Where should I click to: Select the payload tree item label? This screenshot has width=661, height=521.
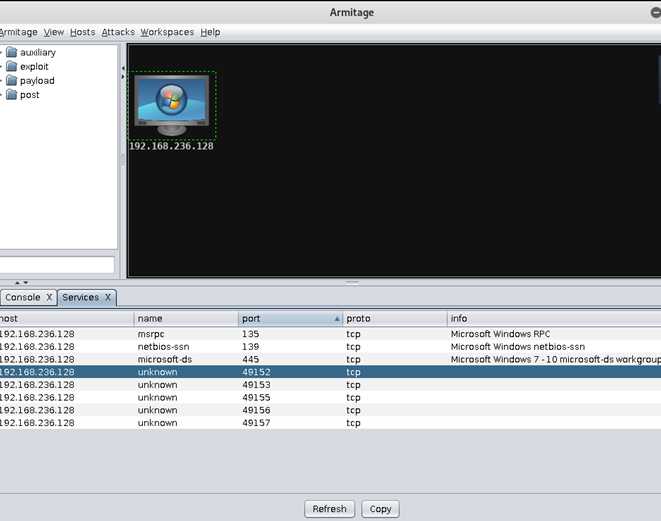37,81
